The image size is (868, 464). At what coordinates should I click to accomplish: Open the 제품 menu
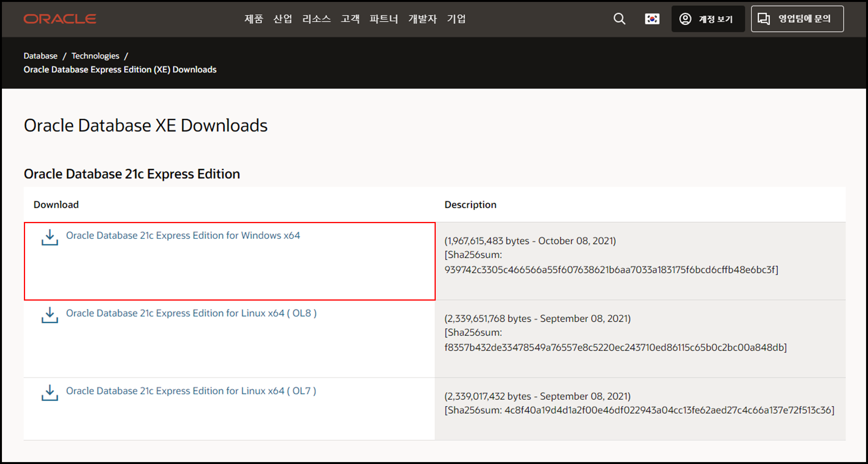coord(254,19)
